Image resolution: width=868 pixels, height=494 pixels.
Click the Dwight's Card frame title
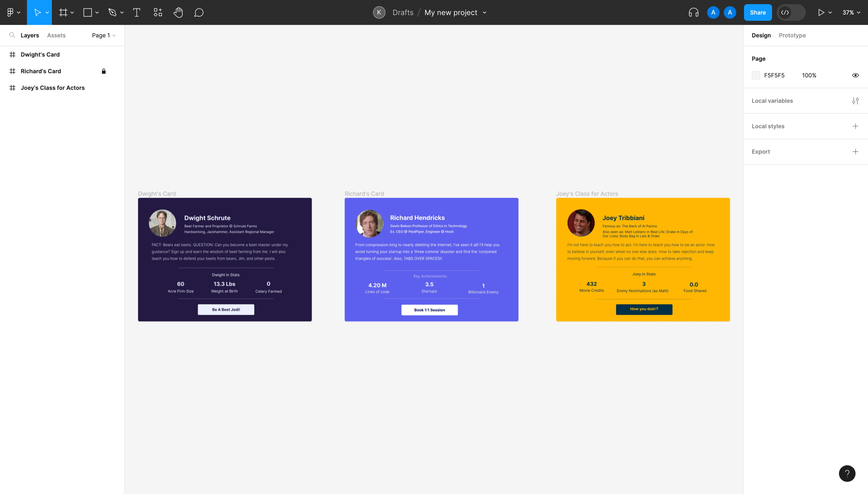157,194
